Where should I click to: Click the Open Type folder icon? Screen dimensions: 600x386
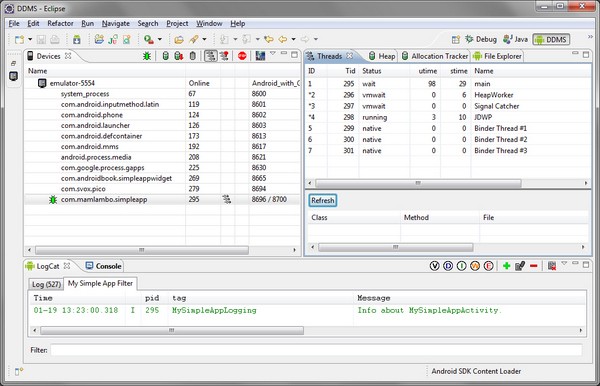(179, 39)
